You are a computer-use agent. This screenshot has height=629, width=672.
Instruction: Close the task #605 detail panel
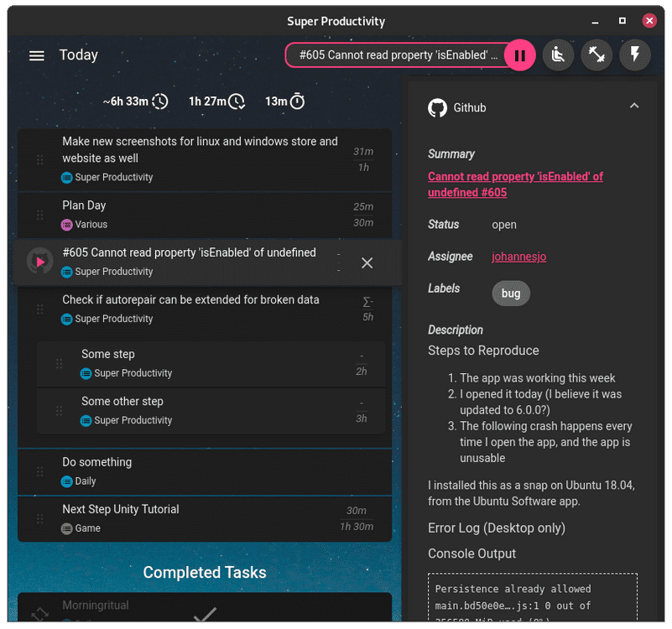tap(367, 263)
